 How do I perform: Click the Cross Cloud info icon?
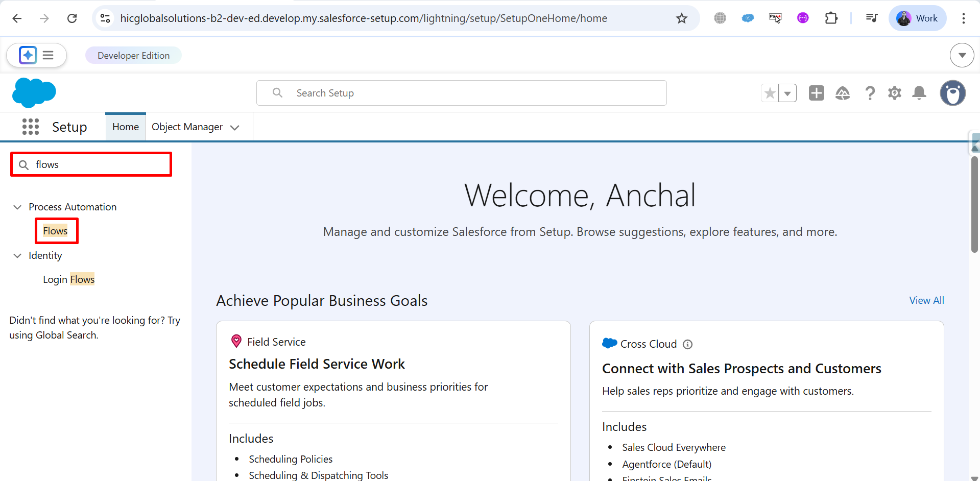(687, 344)
